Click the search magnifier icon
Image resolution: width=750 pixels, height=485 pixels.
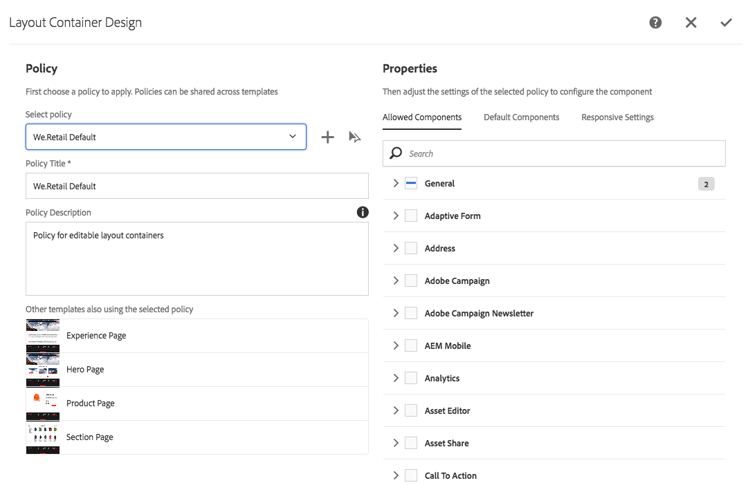(x=396, y=153)
